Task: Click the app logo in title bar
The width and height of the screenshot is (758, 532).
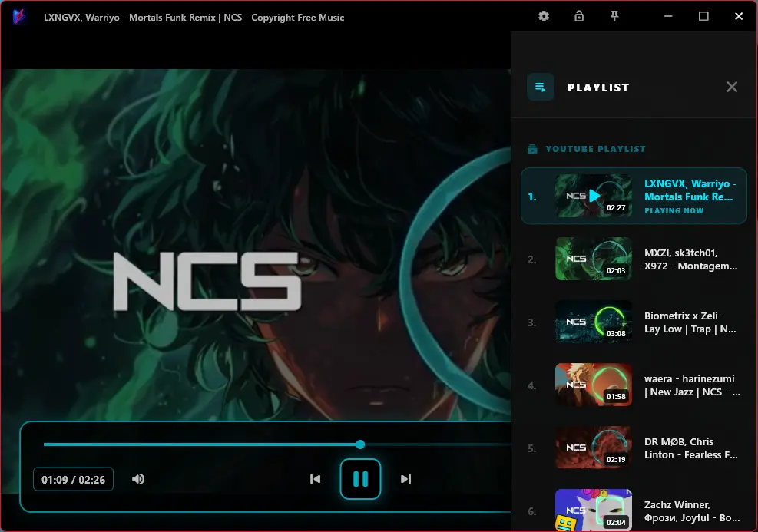Action: point(19,17)
